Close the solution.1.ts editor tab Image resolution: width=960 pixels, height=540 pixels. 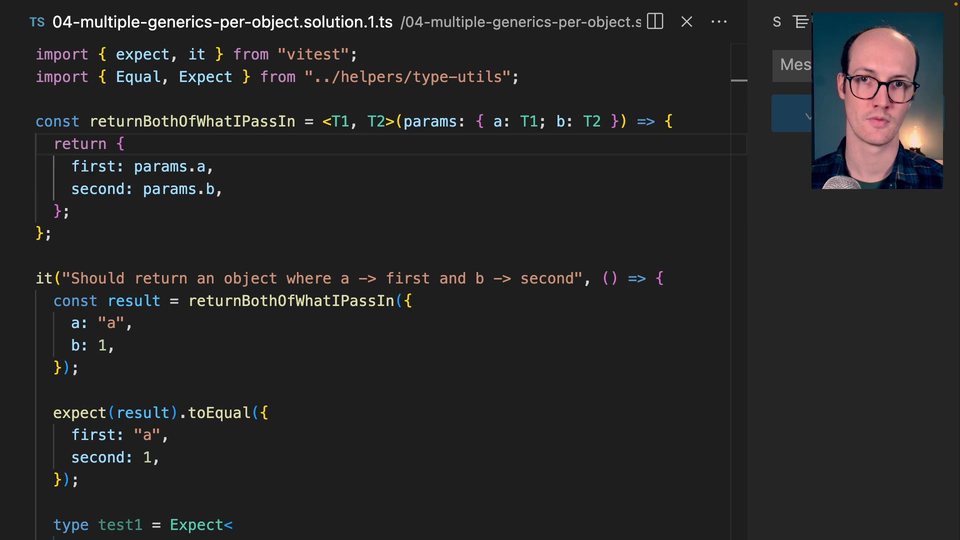pos(688,22)
